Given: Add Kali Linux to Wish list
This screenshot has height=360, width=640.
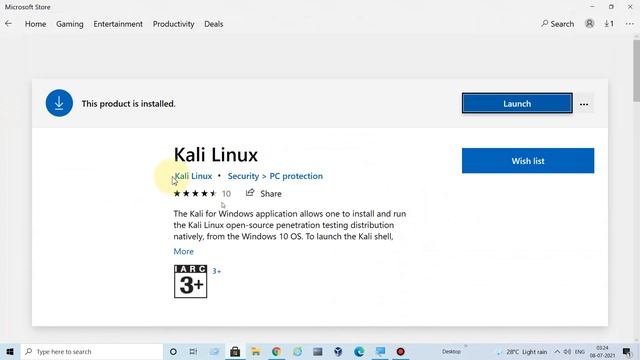Looking at the screenshot, I should [528, 161].
